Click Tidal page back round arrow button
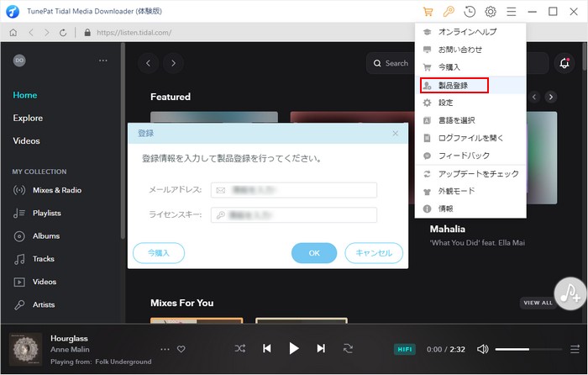This screenshot has height=375, width=588. [x=148, y=63]
